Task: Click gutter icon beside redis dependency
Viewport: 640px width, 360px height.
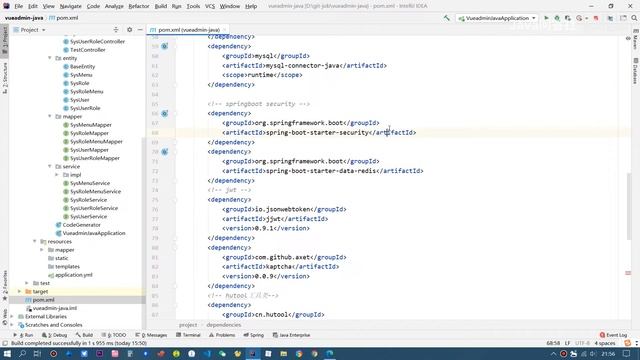Action: [x=164, y=152]
